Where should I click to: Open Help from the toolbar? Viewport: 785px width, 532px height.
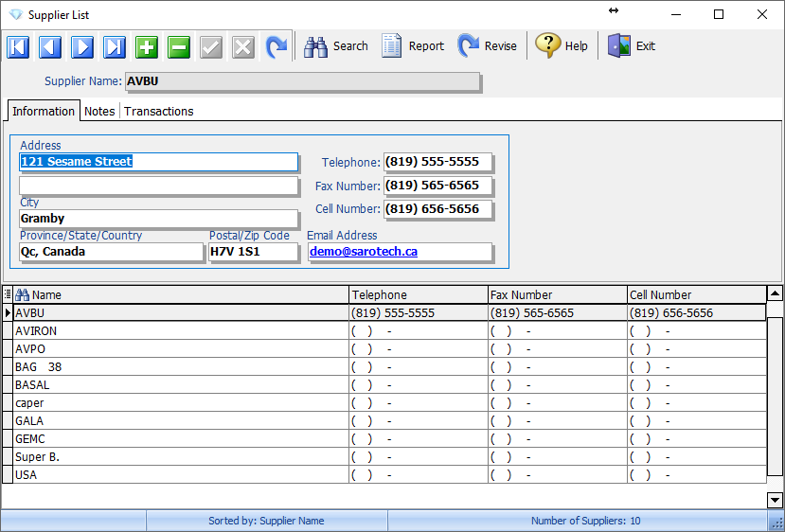pyautogui.click(x=562, y=45)
